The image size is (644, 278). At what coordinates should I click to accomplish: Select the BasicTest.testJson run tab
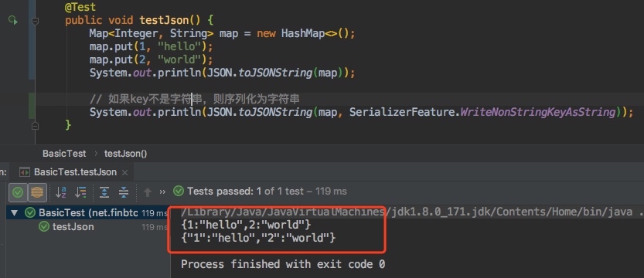(x=75, y=172)
